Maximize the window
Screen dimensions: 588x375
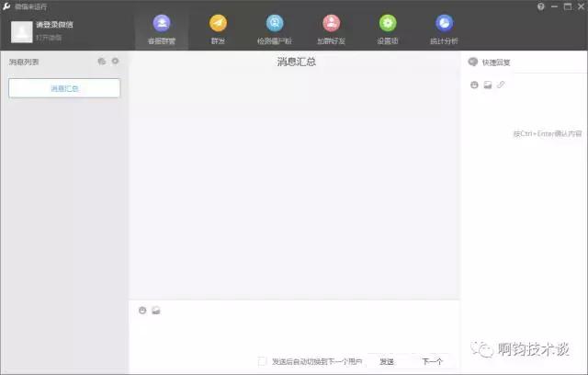click(568, 6)
